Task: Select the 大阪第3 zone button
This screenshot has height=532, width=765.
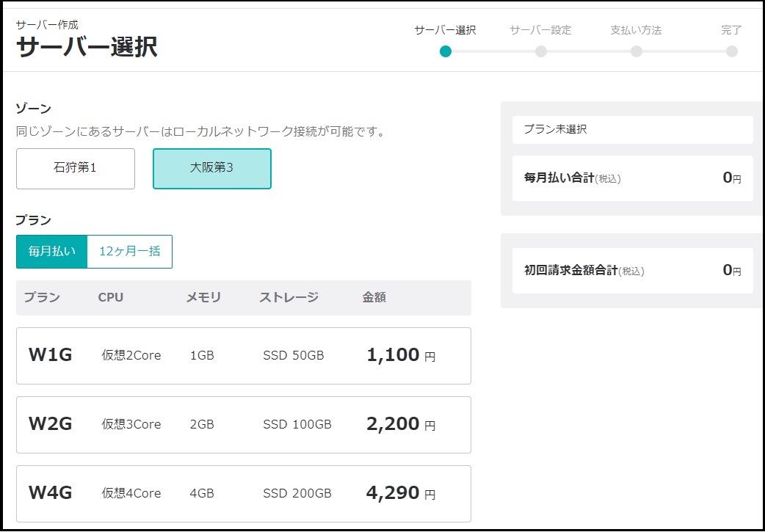Action: tap(211, 169)
